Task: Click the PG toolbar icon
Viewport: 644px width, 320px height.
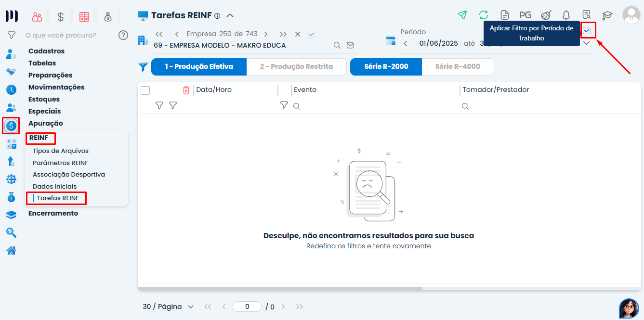Action: (525, 15)
